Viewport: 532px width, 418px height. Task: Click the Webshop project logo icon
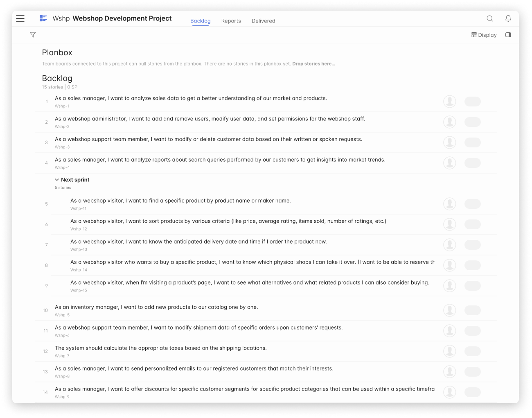click(x=43, y=18)
